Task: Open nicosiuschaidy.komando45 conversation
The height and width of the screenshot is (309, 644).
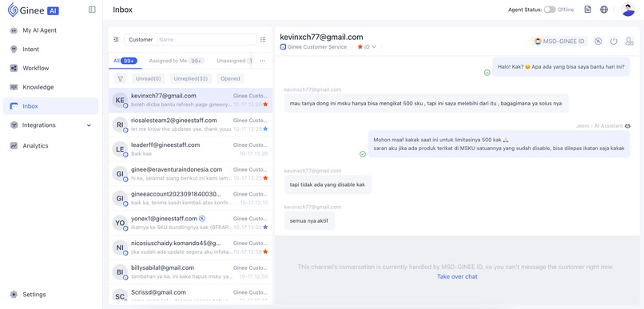Action: click(190, 248)
